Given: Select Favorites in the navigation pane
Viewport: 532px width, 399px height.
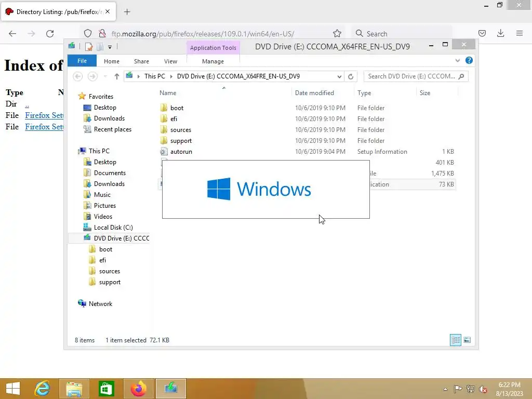Looking at the screenshot, I should click(x=101, y=97).
